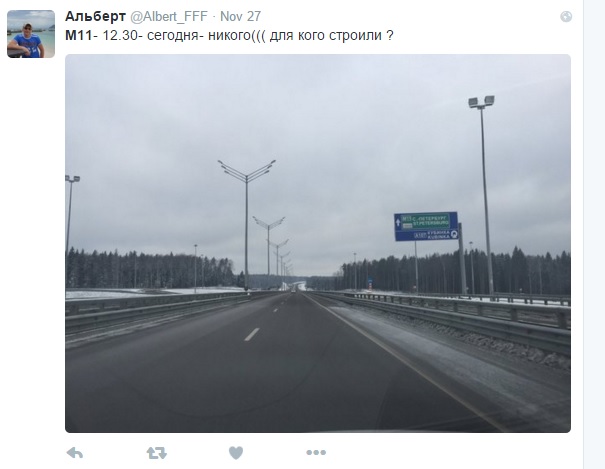Enlarge the empty highway photo
The width and height of the screenshot is (605, 469).
[318, 243]
